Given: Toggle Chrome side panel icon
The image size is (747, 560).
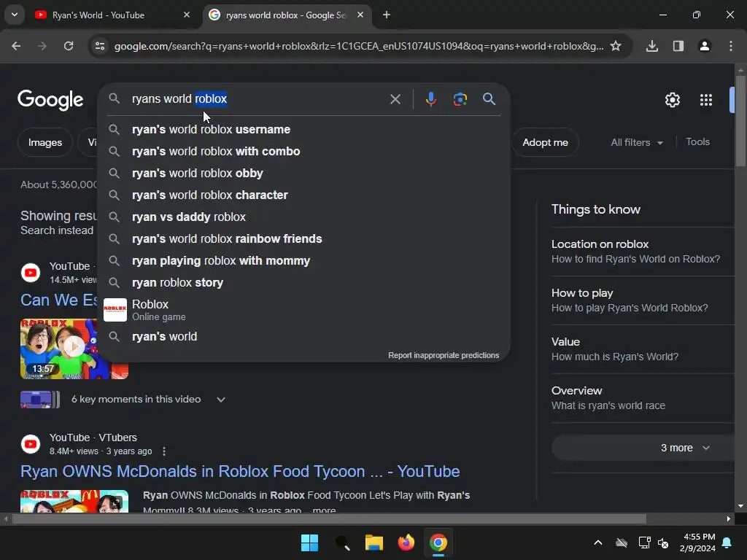Looking at the screenshot, I should tap(678, 46).
